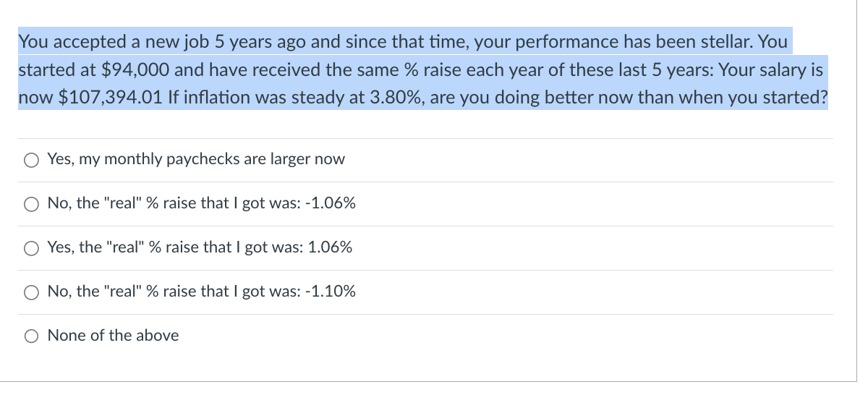Choose the radio button for -1.06% real raise
This screenshot has width=868, height=395.
[x=30, y=204]
